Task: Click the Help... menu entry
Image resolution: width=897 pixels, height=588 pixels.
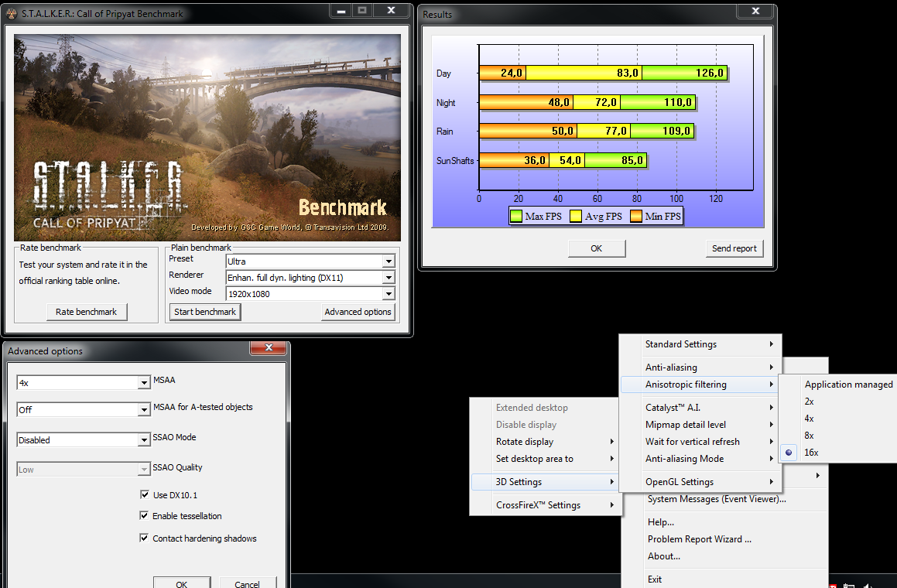Action: pyautogui.click(x=724, y=521)
